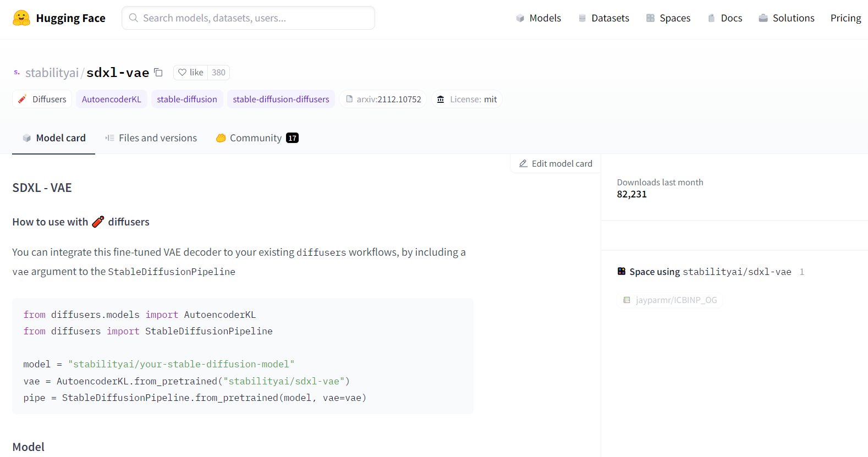
Task: Open the Community tab
Action: [x=257, y=138]
